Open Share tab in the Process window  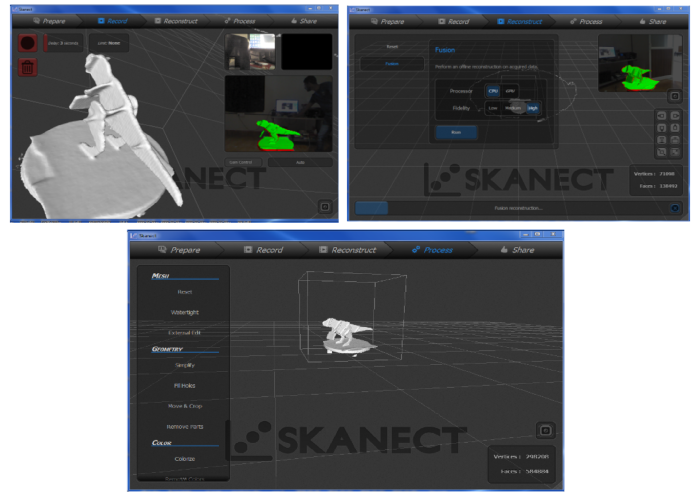[x=517, y=250]
